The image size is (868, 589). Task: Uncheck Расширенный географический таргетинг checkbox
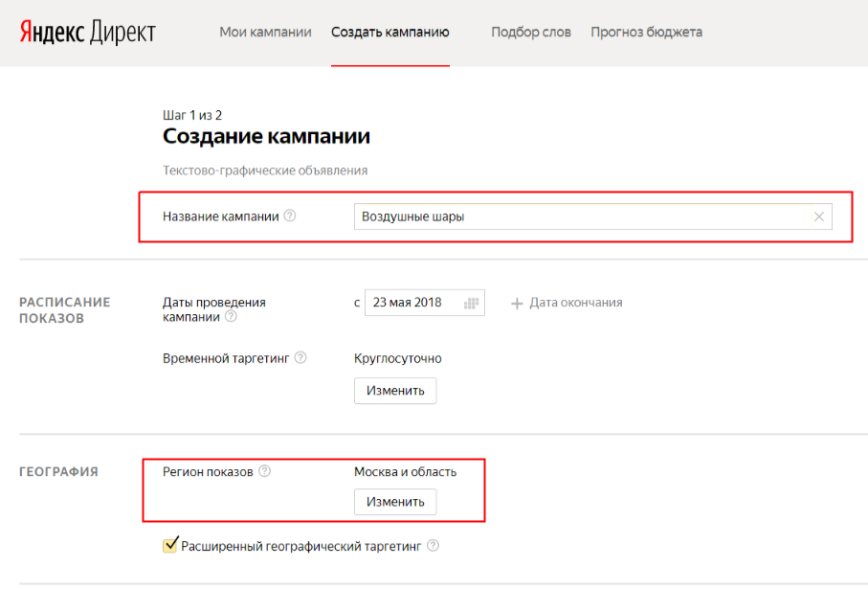[x=170, y=546]
